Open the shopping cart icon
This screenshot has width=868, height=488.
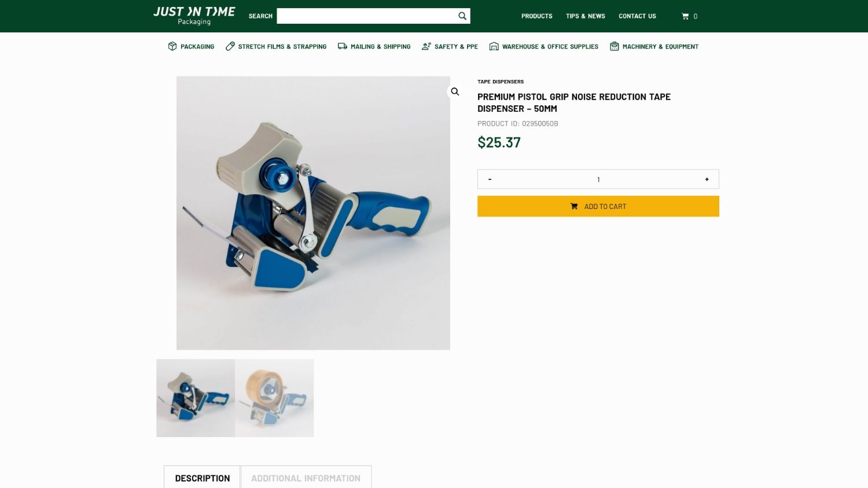pyautogui.click(x=685, y=16)
